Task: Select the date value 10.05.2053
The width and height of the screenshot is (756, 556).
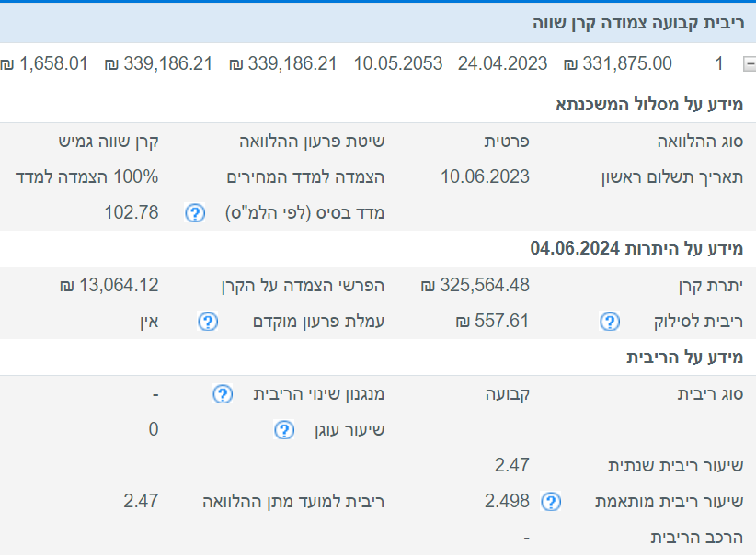Action: [x=397, y=63]
